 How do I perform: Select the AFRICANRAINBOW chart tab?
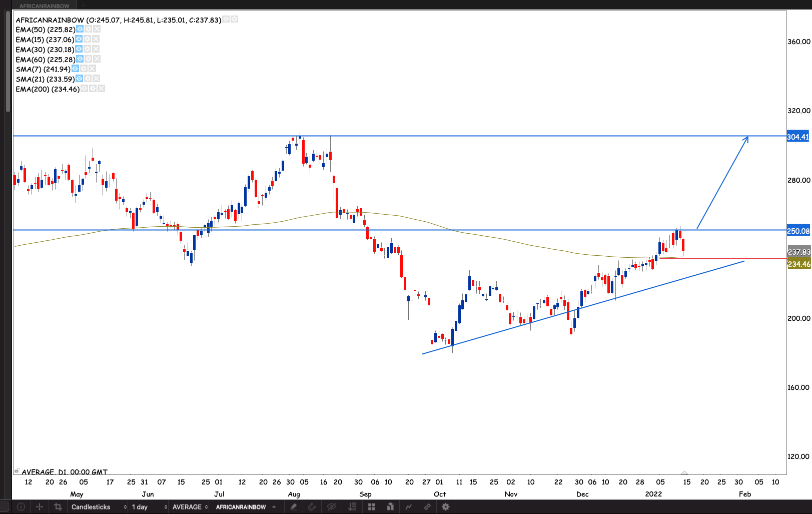(45, 6)
